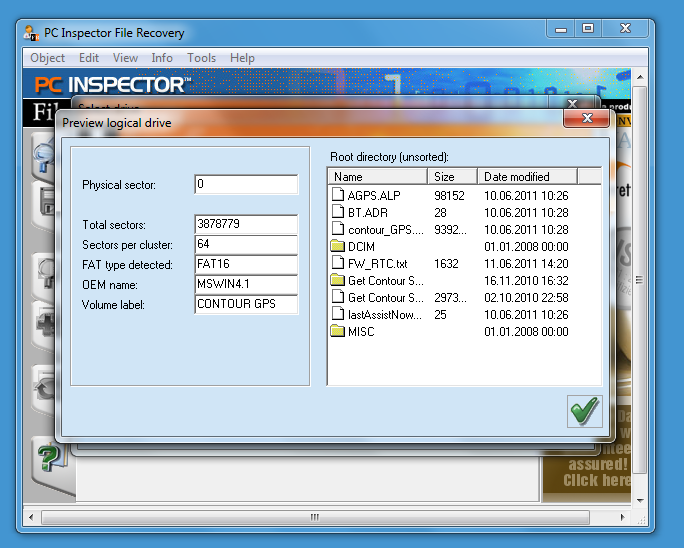Open the Tools menu
684x548 pixels.
[x=201, y=58]
